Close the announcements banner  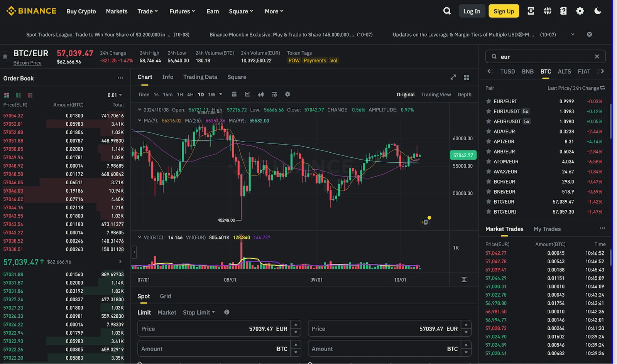(x=589, y=34)
